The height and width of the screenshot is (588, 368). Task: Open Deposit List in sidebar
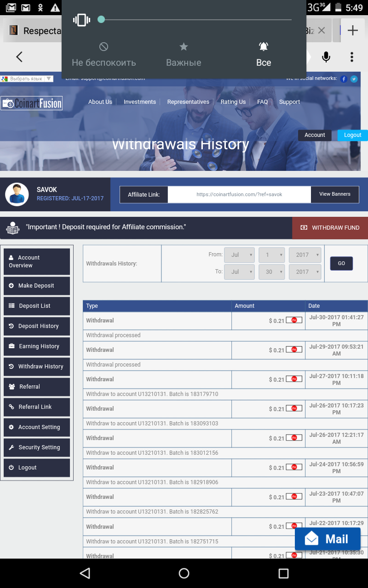(x=37, y=306)
